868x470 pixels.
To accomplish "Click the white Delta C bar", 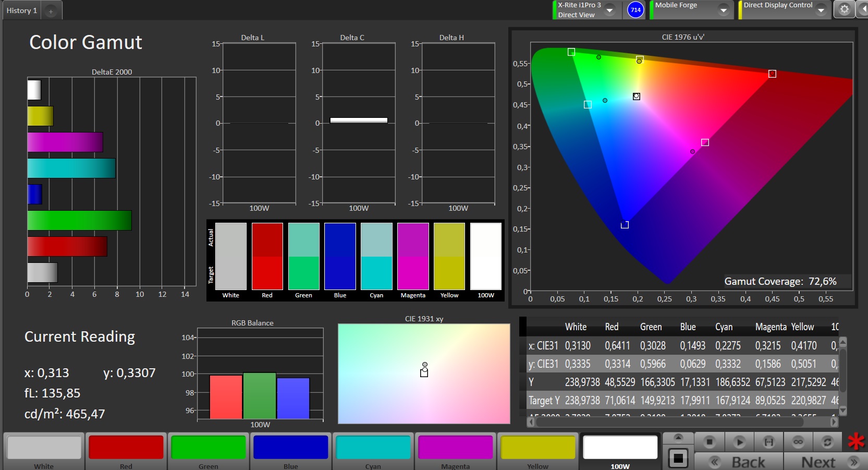I will [359, 120].
